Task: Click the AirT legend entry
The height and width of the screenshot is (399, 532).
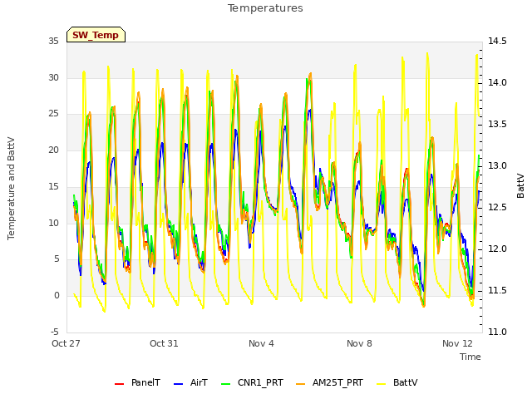Action: tap(190, 382)
